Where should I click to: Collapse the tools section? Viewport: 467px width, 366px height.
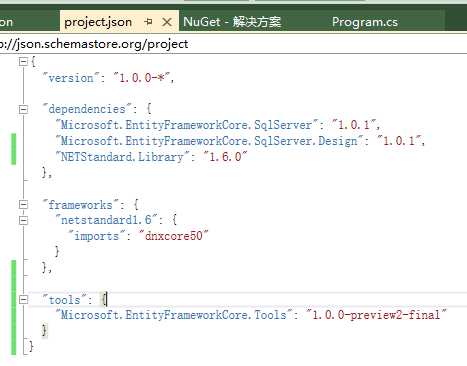23,300
